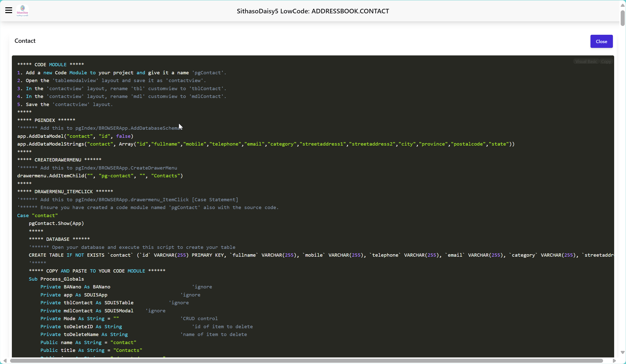Click the Case "contact" line
The height and width of the screenshot is (364, 626).
coord(38,215)
